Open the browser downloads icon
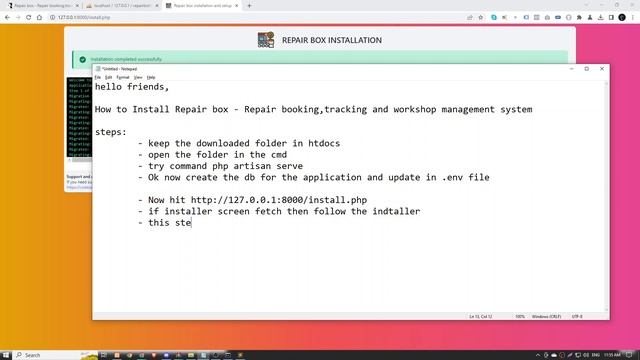This screenshot has height=360, width=640. (600, 18)
